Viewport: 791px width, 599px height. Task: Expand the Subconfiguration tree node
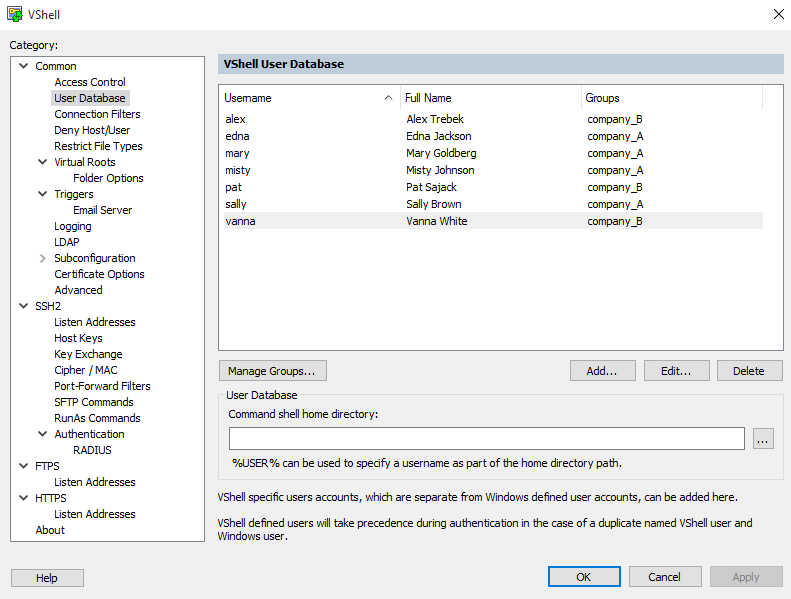pyautogui.click(x=42, y=258)
